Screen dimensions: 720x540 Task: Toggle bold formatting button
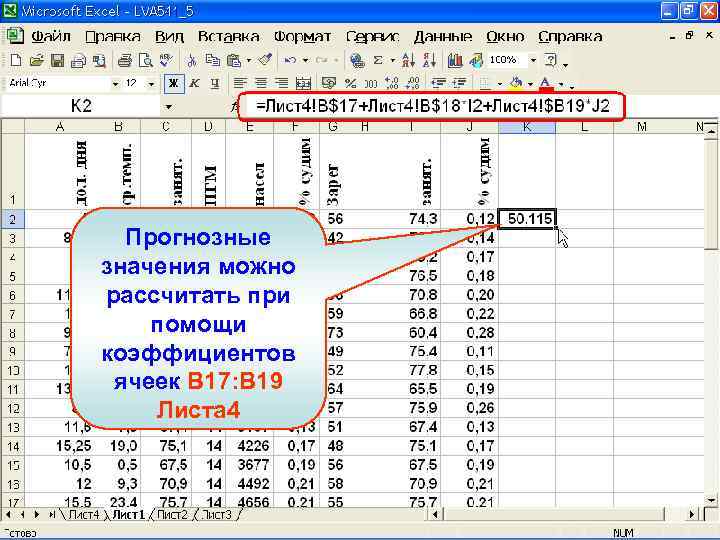point(174,84)
